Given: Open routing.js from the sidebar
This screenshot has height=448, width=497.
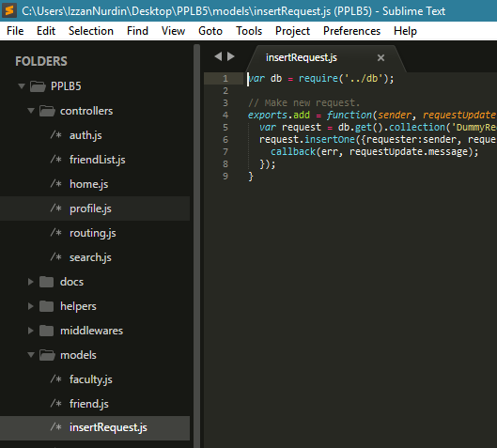Looking at the screenshot, I should 93,233.
